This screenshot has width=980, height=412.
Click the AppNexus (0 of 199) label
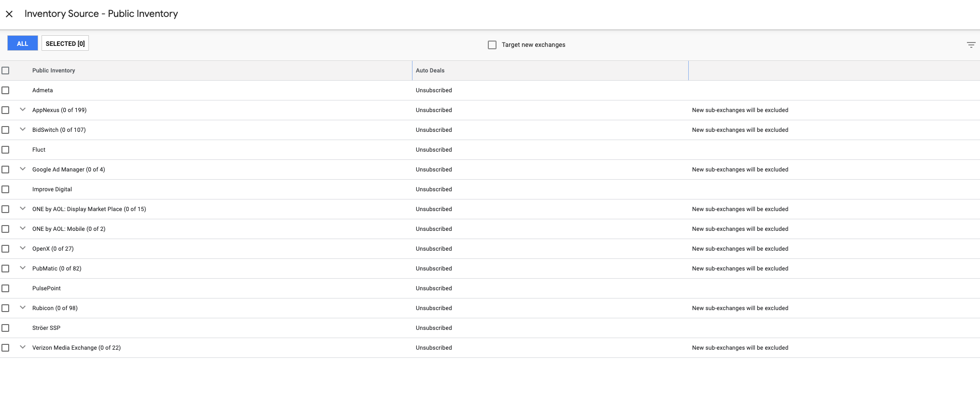point(59,110)
